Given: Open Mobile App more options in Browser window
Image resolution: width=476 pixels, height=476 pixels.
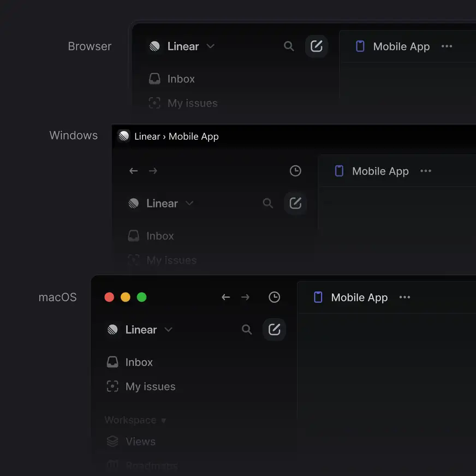Looking at the screenshot, I should pyautogui.click(x=447, y=46).
